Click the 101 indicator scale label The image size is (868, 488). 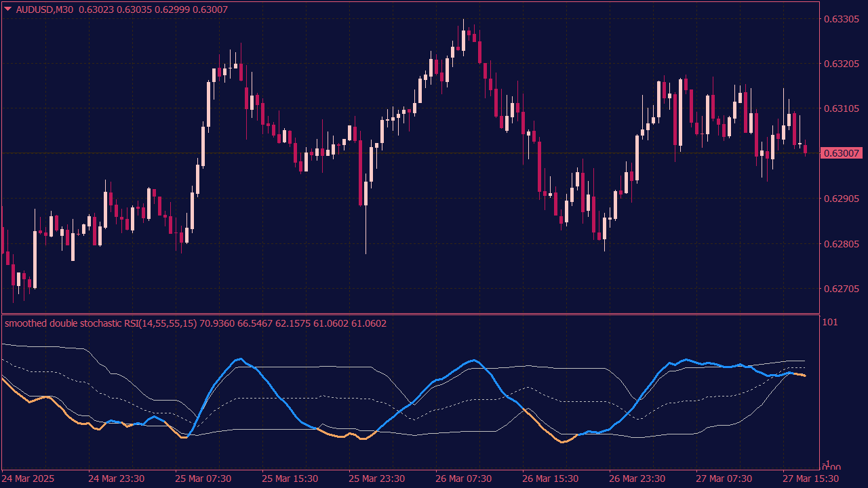point(829,322)
